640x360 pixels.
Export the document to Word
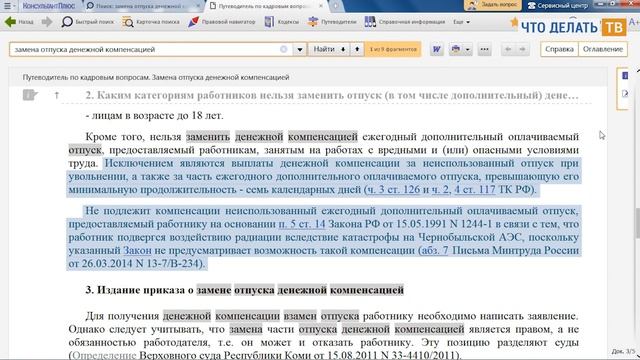click(x=436, y=49)
